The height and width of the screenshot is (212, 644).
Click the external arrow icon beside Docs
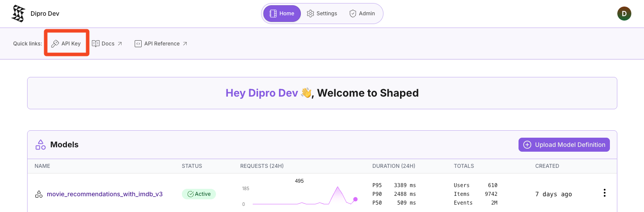point(120,44)
